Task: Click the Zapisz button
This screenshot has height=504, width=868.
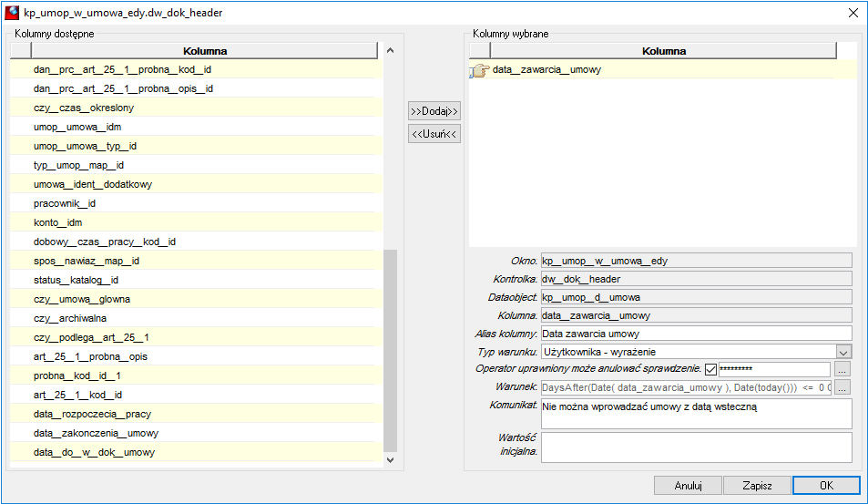Action: 757,485
